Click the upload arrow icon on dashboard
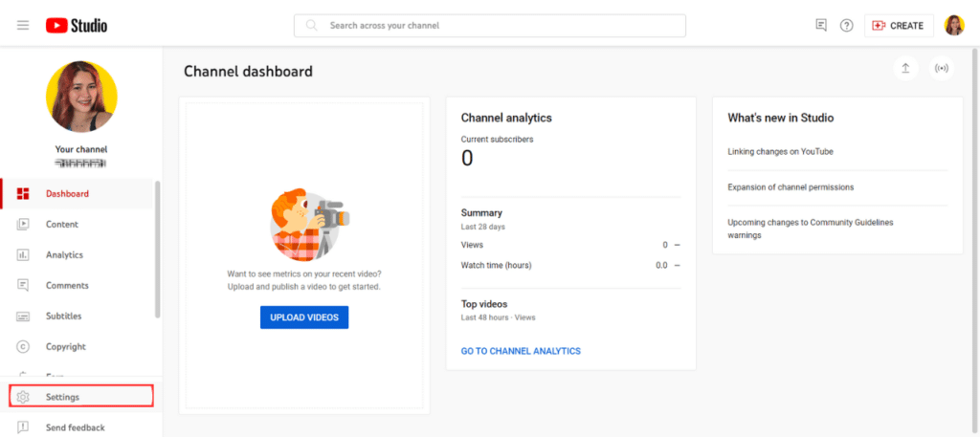980x437 pixels. (904, 69)
